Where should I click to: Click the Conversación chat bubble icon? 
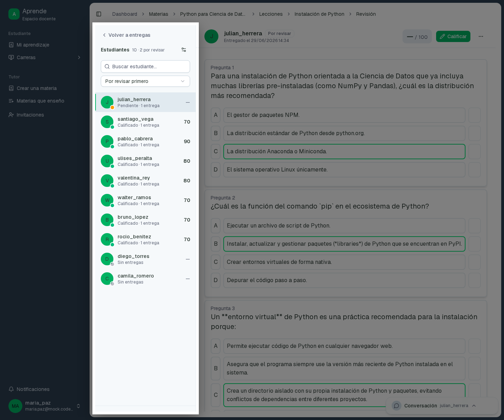[x=397, y=406]
